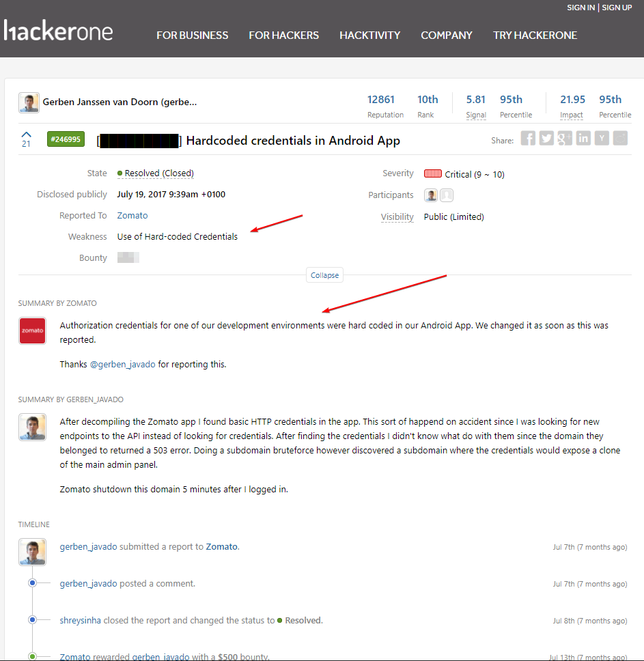
Task: Click the HackerOne logo
Action: [58, 31]
